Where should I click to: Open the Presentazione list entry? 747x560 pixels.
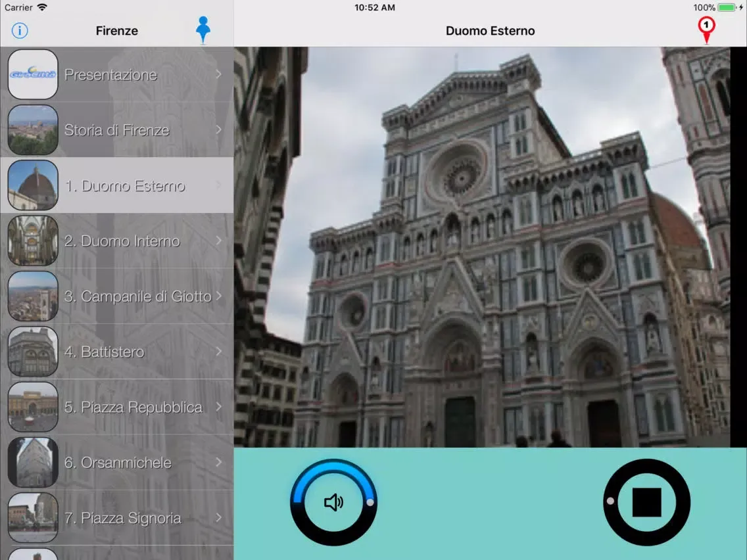(x=117, y=74)
